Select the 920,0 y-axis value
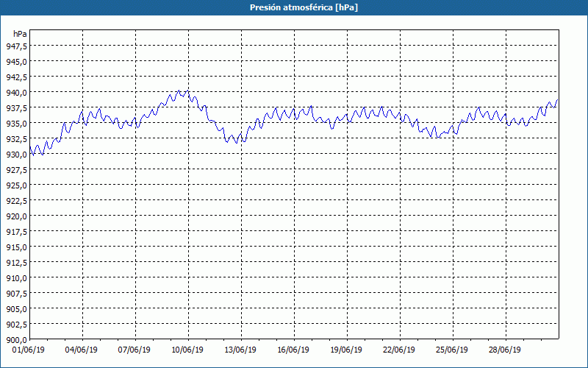This screenshot has height=368, width=588. coord(16,216)
